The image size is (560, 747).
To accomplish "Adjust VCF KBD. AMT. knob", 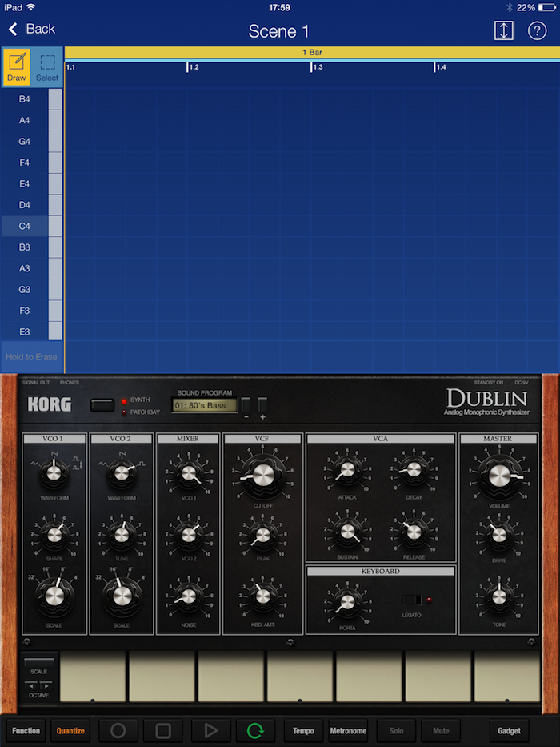I will click(x=262, y=596).
